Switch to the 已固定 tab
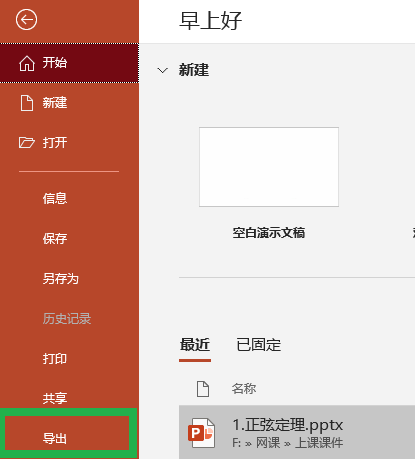Screen dimensions: 415x459 coord(259,345)
